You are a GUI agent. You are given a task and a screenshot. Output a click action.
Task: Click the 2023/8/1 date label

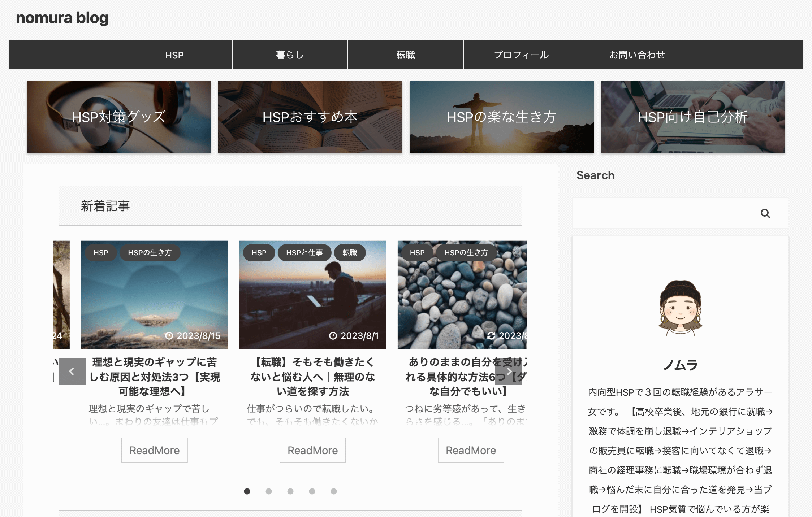point(354,336)
